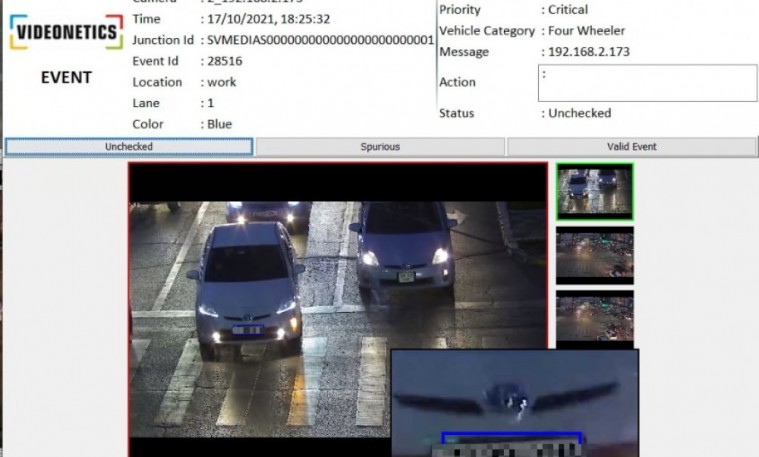
Task: Click inside the Action text box
Action: click(x=647, y=83)
